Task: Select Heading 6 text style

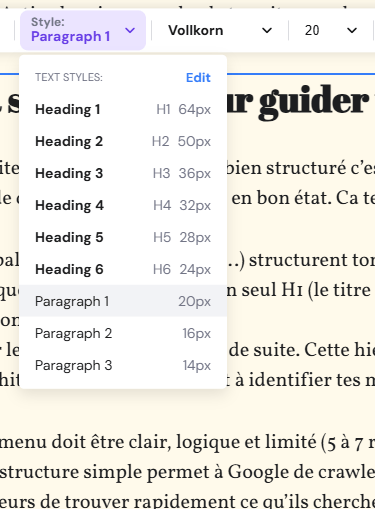Action: click(123, 269)
